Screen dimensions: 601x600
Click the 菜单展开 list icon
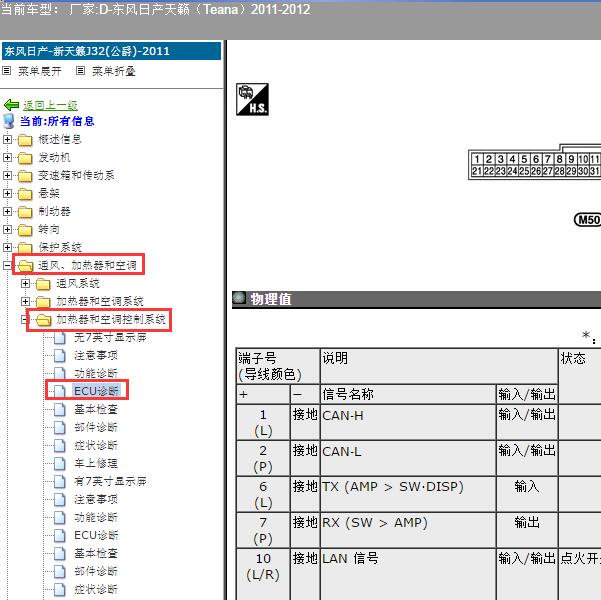(x=7, y=71)
